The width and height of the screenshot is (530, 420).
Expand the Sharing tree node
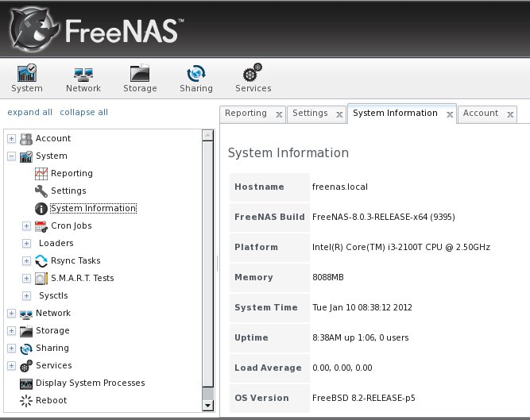click(x=11, y=349)
